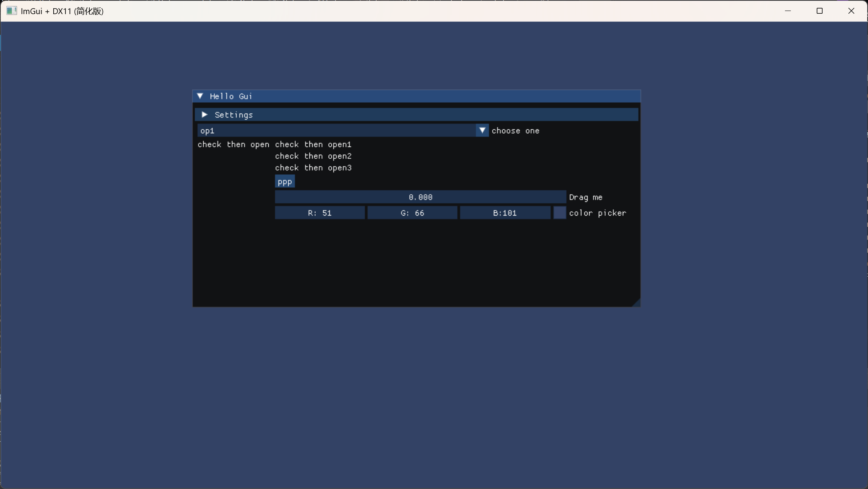
Task: Open the color picker swatch
Action: [x=559, y=213]
